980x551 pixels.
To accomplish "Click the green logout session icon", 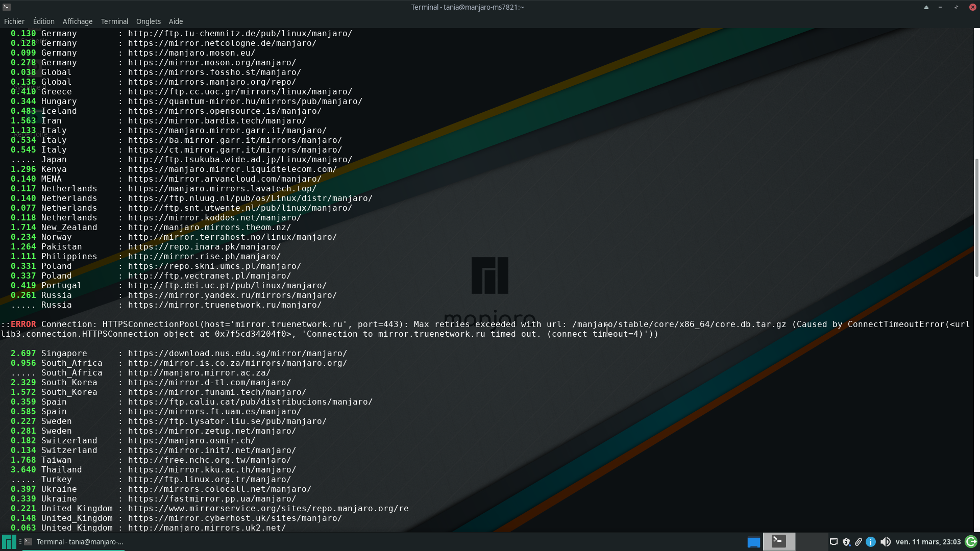I will (971, 542).
